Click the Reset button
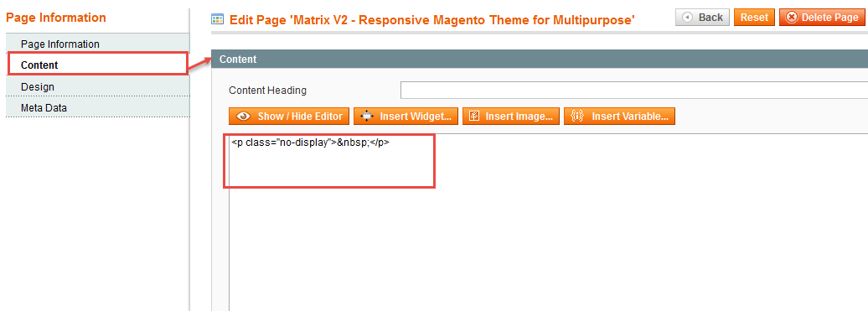868x311 pixels. click(754, 18)
